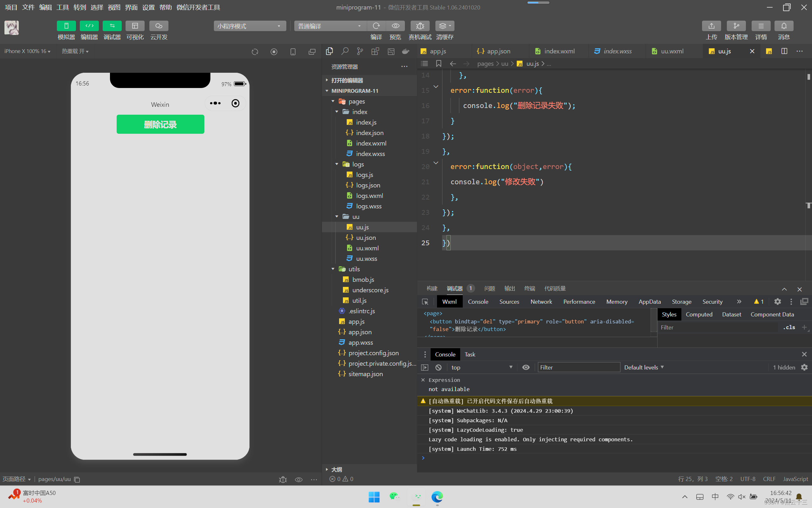The image size is (812, 508).
Task: Open the 小程序模式 mode dropdown
Action: click(x=250, y=26)
